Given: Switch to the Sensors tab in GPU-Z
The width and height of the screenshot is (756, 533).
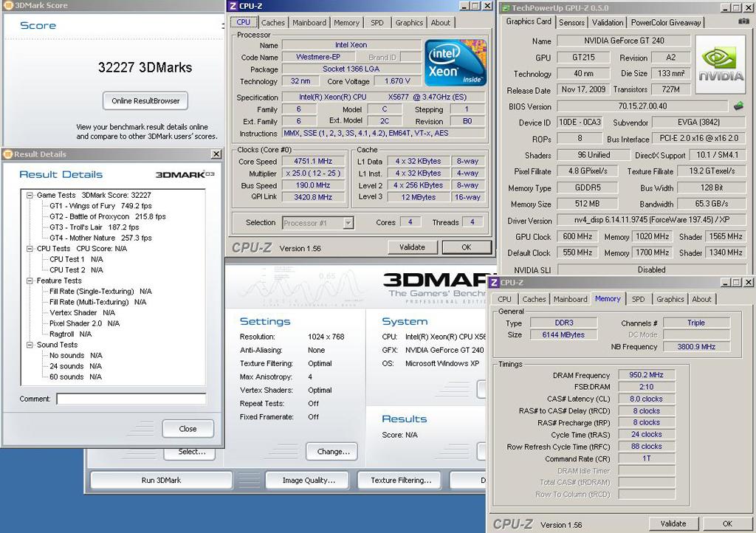Looking at the screenshot, I should 571,22.
